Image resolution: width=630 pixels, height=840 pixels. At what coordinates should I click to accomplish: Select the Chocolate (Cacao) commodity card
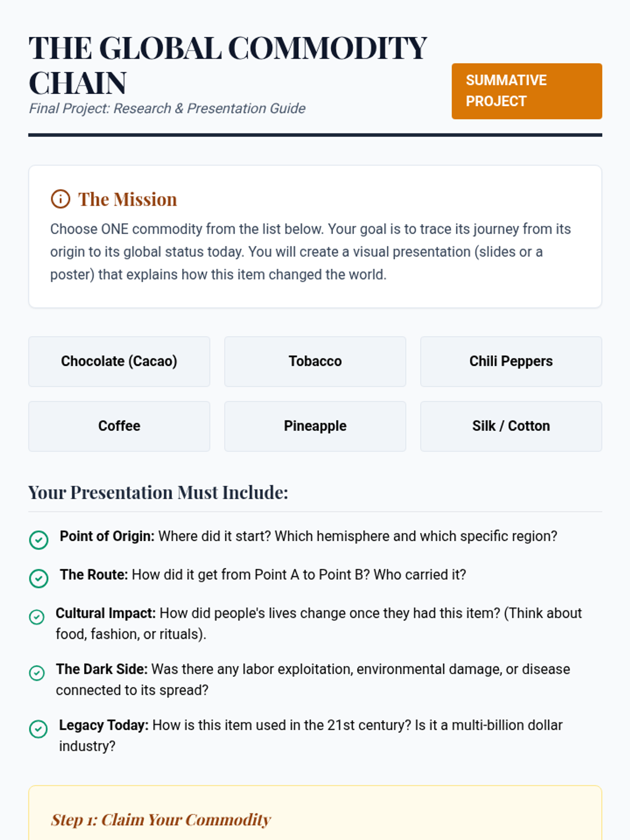(x=119, y=361)
